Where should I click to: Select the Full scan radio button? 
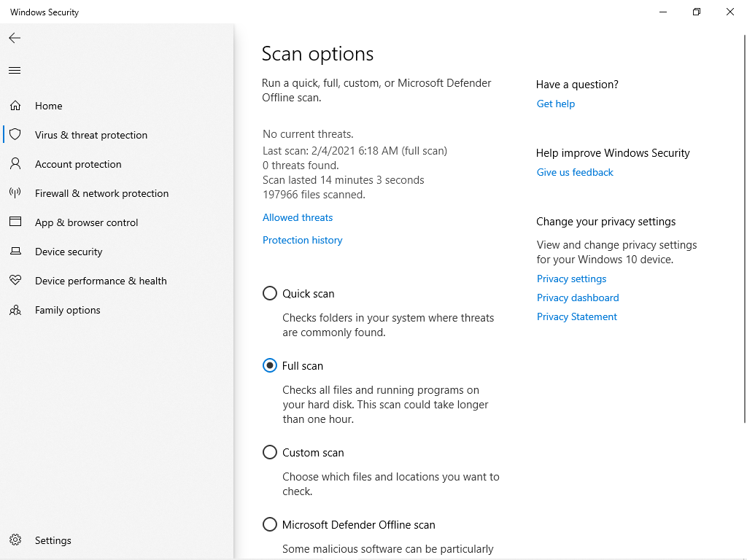click(x=270, y=366)
